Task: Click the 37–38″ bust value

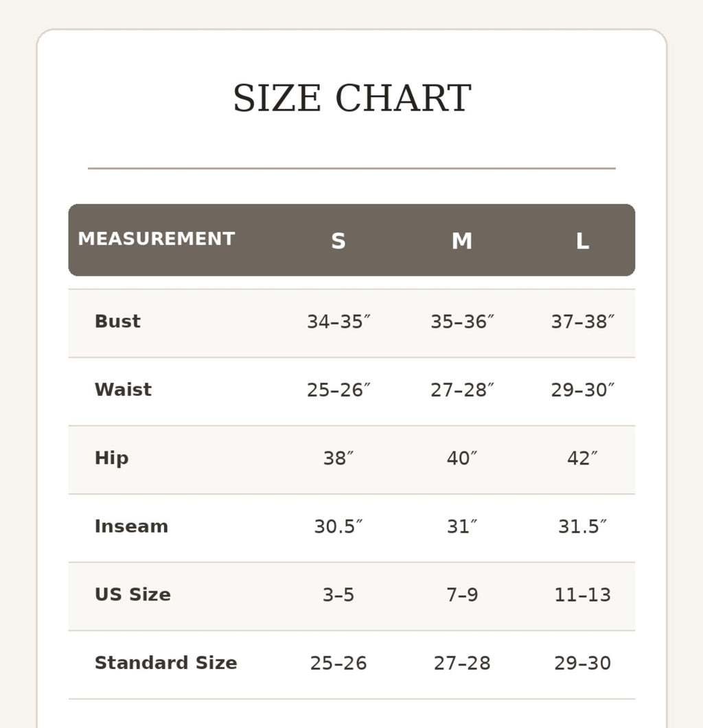Action: (x=583, y=322)
